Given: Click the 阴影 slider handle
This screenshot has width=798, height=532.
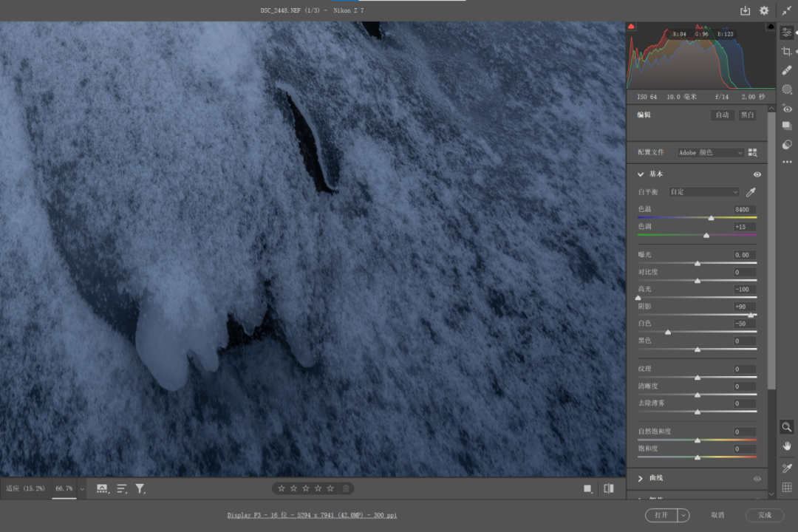Looking at the screenshot, I should coord(751,315).
